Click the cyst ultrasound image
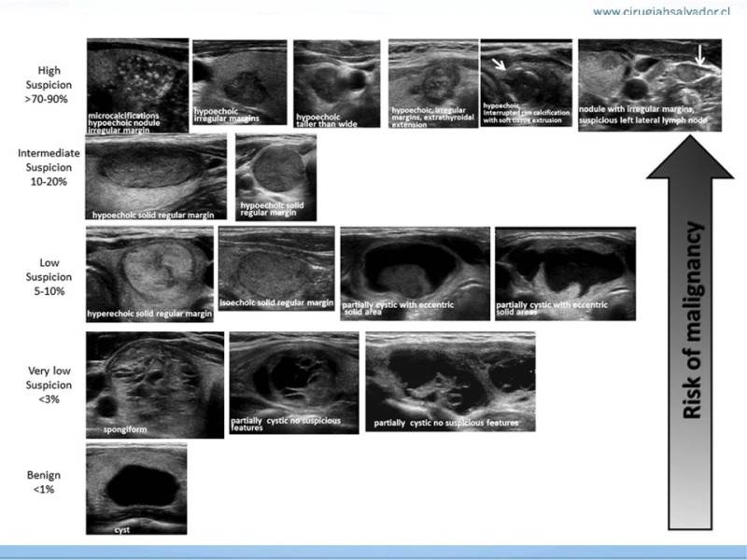Screen dimensions: 747x560 [136, 489]
